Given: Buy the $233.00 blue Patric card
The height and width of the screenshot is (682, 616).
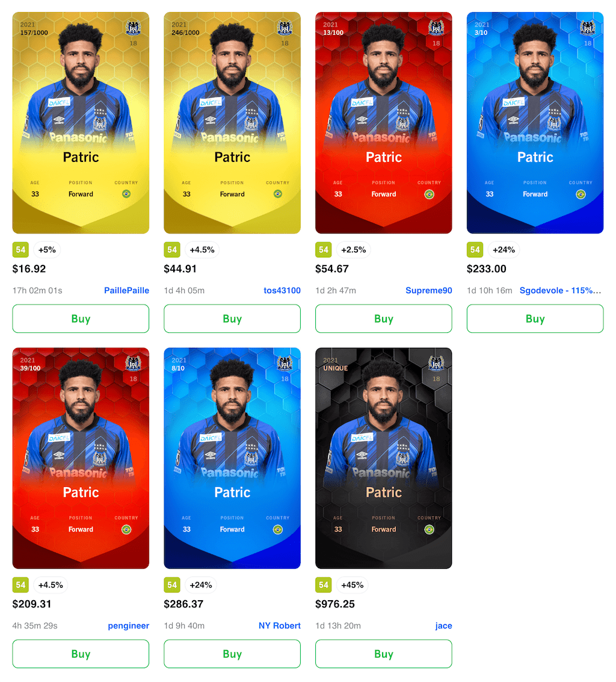Looking at the screenshot, I should (535, 319).
